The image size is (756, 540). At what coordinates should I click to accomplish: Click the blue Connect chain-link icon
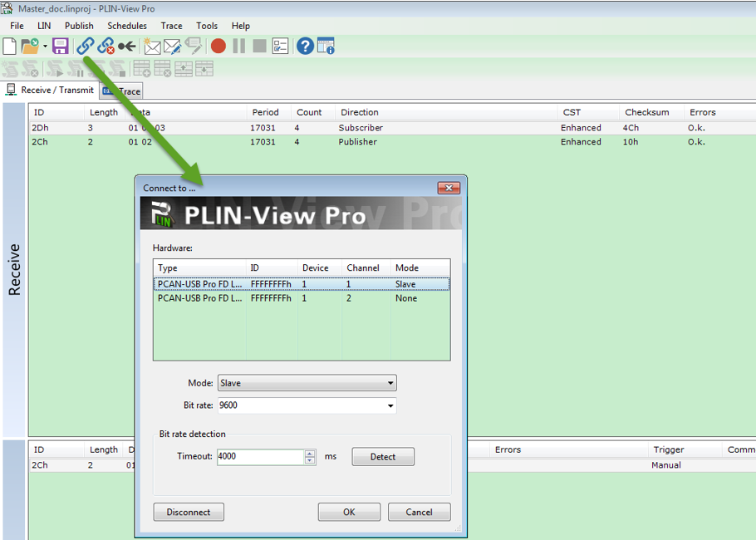point(86,47)
